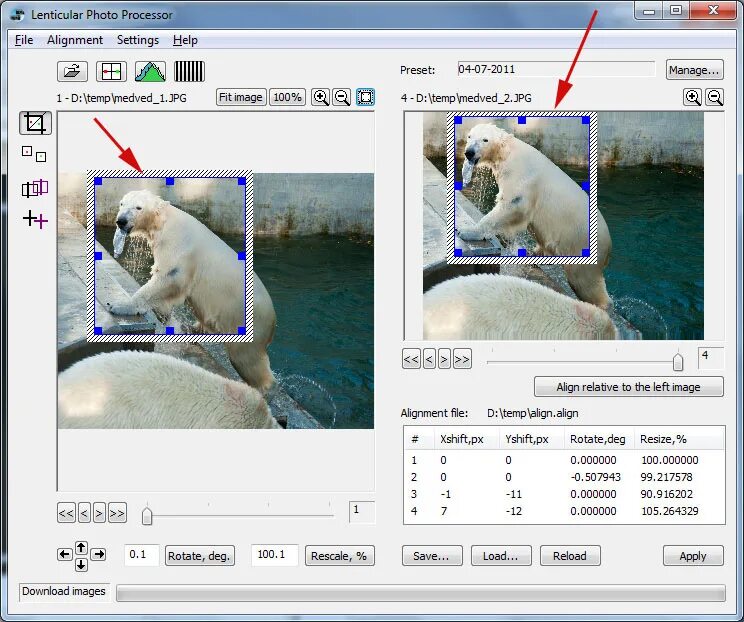Image resolution: width=744 pixels, height=622 pixels.
Task: Click the left image number field
Action: tap(362, 511)
